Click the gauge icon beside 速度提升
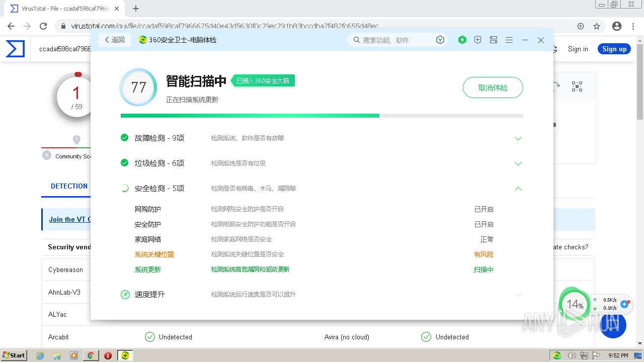 125,294
